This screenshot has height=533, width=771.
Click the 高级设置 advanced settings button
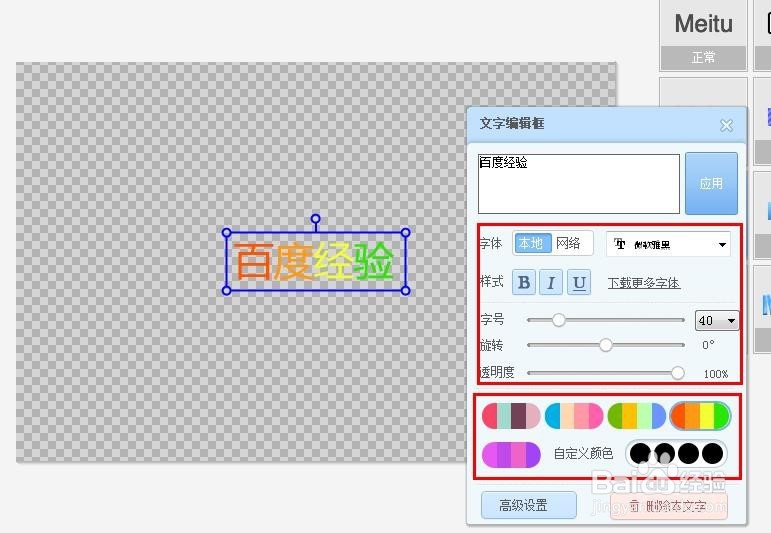(x=529, y=505)
